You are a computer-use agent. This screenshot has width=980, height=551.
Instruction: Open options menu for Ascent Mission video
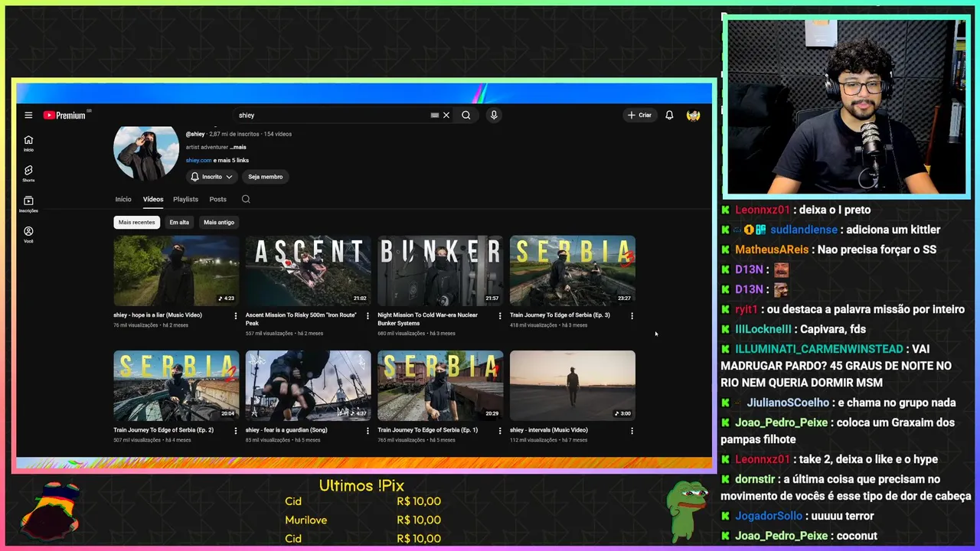tap(367, 315)
